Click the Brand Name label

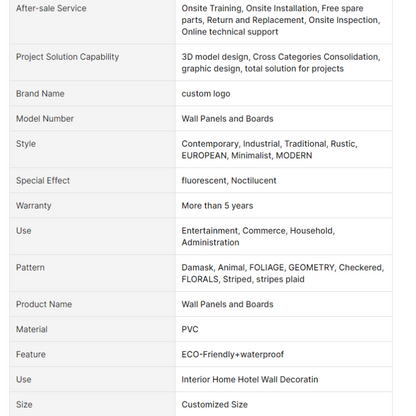pyautogui.click(x=40, y=94)
